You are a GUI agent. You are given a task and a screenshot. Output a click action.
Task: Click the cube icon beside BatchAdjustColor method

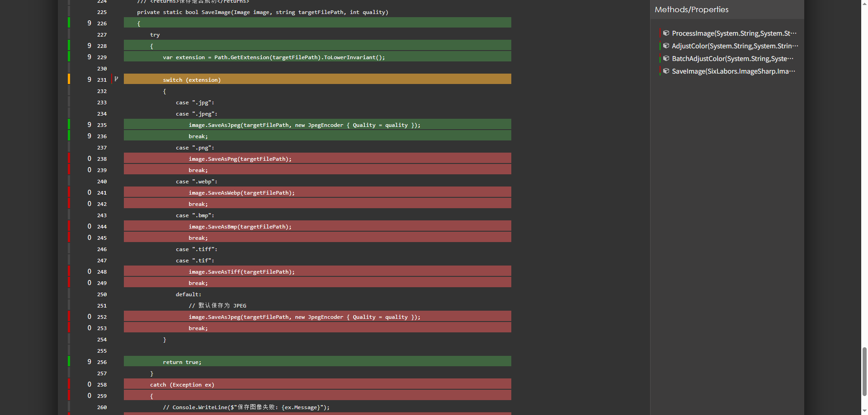point(666,58)
